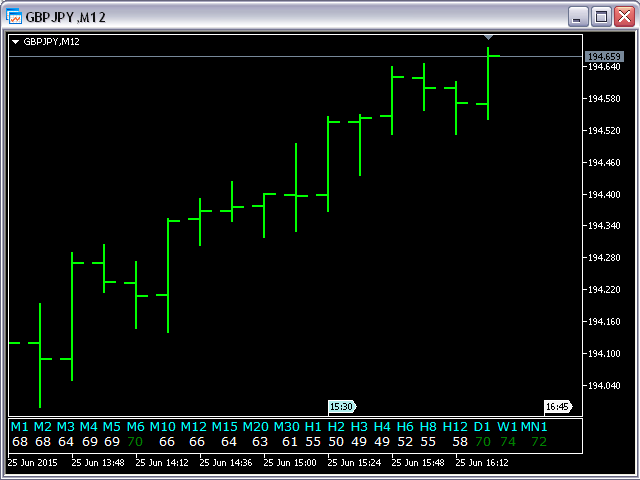Click the 25 Jun 13:48 time label

(98, 463)
